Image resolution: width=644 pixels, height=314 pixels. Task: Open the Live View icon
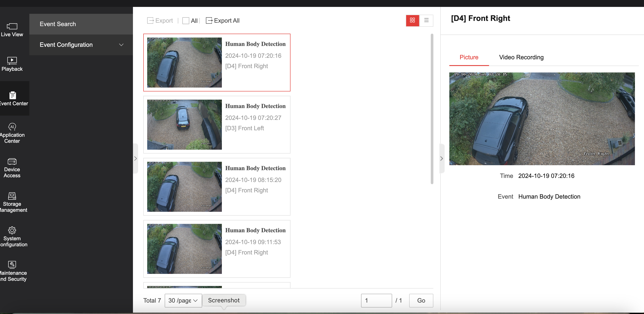point(12,26)
